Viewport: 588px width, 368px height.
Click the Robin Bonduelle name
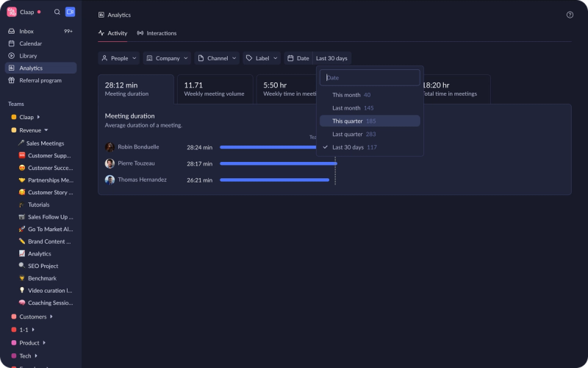point(138,146)
